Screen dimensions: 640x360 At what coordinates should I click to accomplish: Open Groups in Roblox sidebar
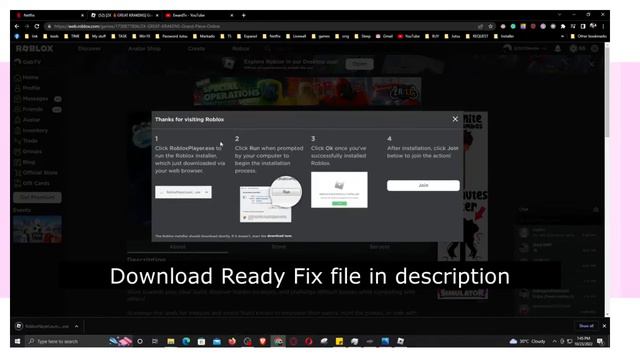[x=28, y=151]
